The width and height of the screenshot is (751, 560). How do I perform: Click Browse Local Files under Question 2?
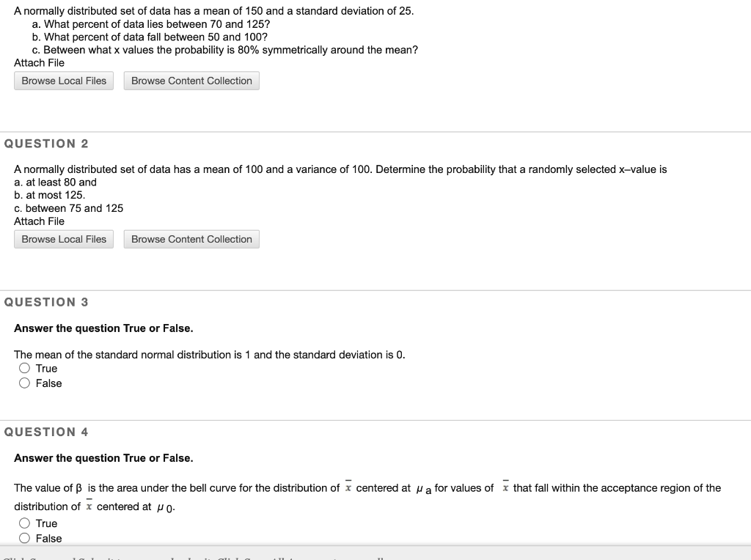click(63, 239)
